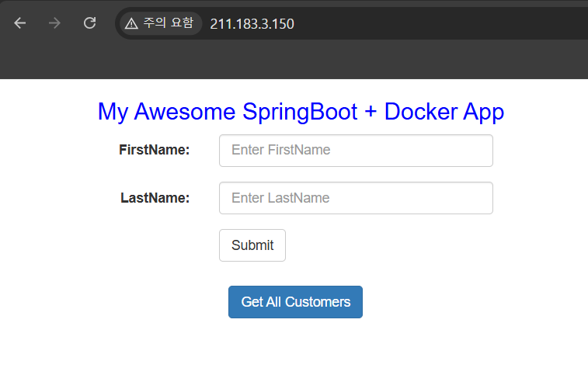Click the FirstName: label

click(x=154, y=150)
